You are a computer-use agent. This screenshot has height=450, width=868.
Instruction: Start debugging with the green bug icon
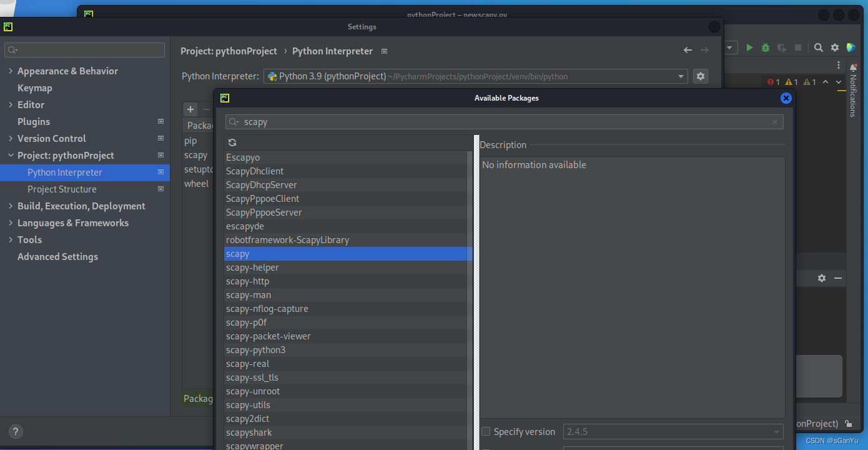click(766, 47)
